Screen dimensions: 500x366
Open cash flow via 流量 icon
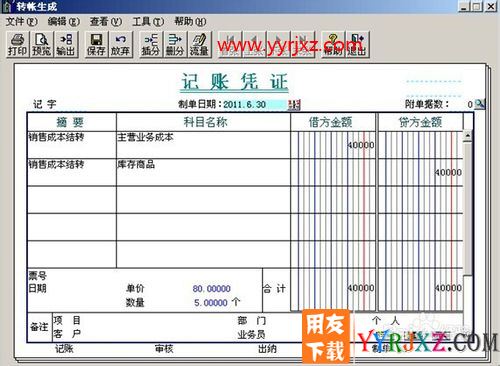point(199,45)
